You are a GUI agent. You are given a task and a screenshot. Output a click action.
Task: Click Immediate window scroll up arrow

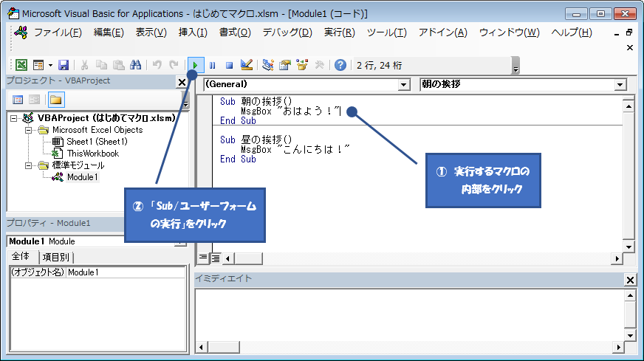tap(630, 295)
